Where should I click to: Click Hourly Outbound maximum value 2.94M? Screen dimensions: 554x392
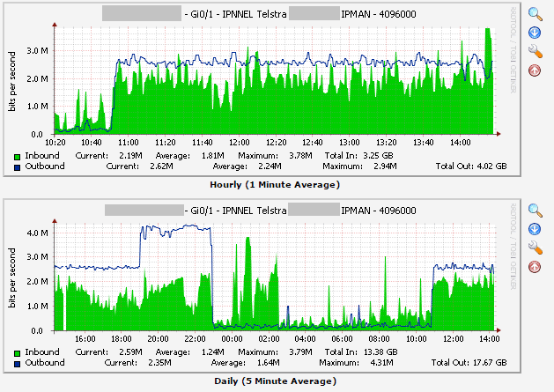point(385,166)
